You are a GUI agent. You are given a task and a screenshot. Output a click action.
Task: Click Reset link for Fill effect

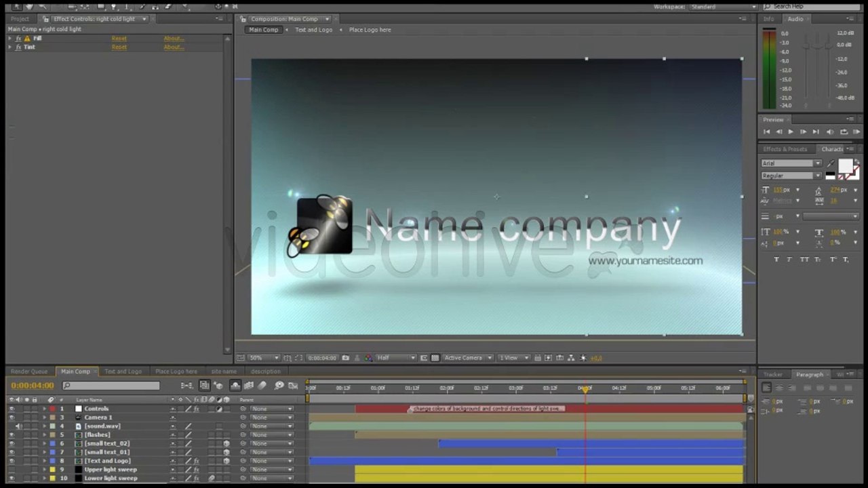pyautogui.click(x=119, y=39)
